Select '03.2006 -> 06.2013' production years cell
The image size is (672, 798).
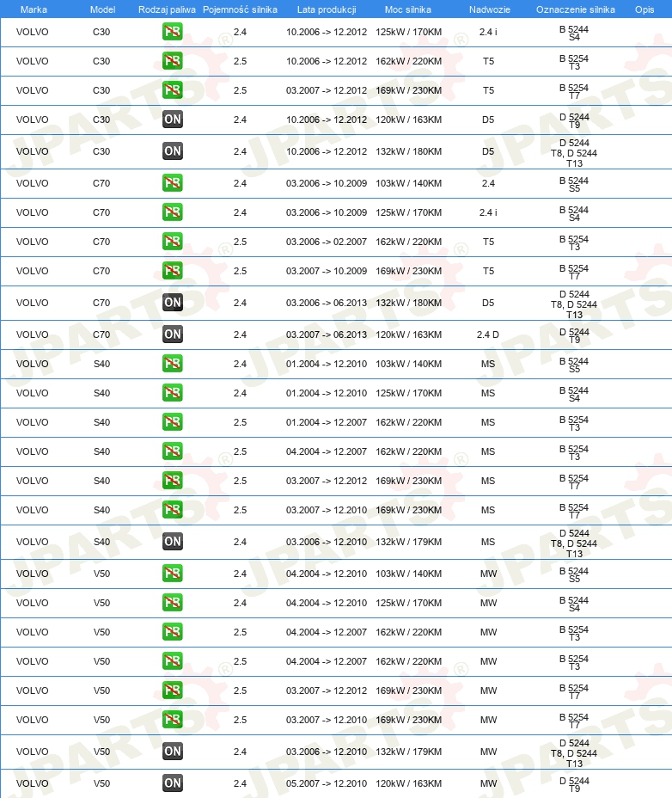326,303
